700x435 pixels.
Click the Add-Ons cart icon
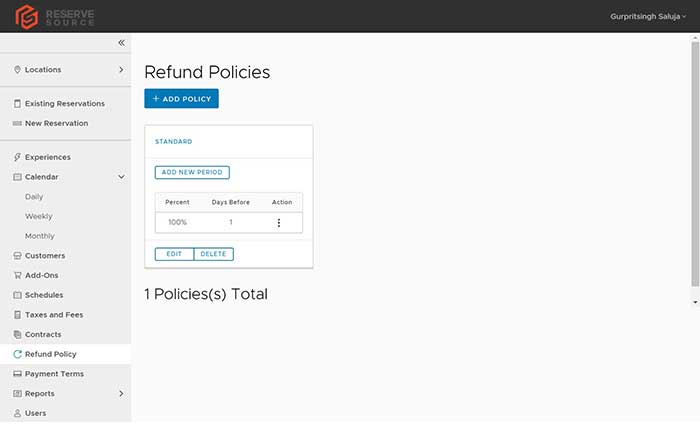pos(17,275)
